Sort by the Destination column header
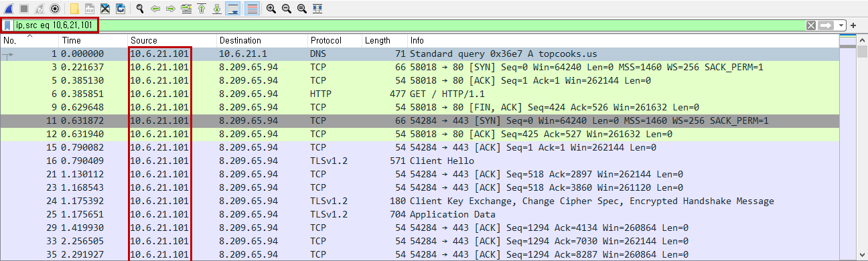The width and height of the screenshot is (868, 261). coord(261,41)
